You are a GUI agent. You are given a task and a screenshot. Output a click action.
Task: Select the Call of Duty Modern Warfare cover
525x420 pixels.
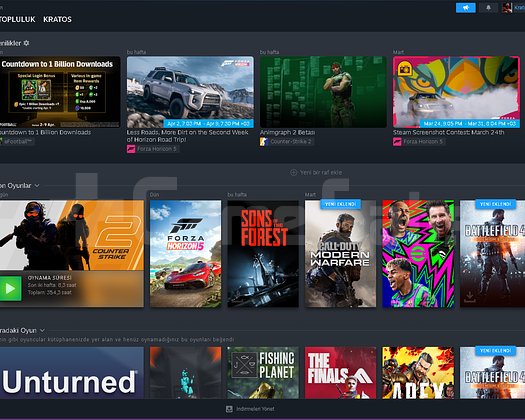(x=340, y=254)
